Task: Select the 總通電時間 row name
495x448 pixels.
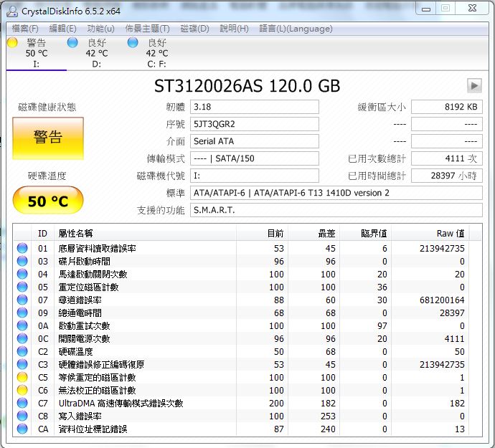Action: click(80, 313)
